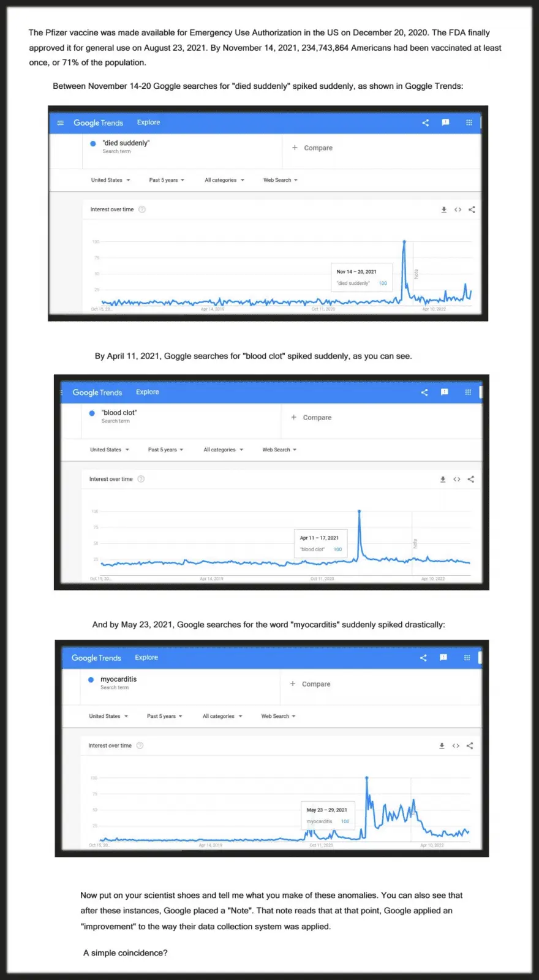Viewport: 539px width, 980px height.
Task: Click Compare button next to "blood clot" term
Action: (312, 417)
